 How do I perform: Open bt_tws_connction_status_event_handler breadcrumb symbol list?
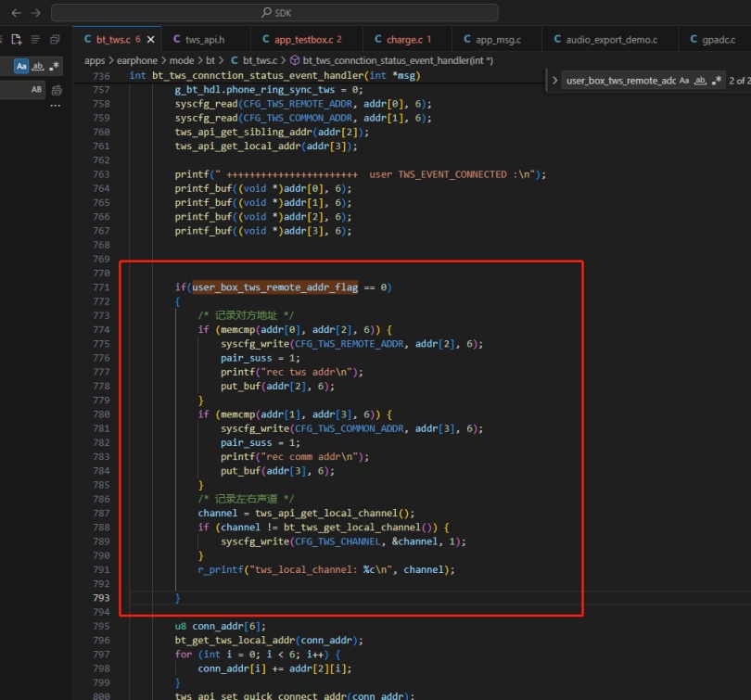click(x=398, y=60)
